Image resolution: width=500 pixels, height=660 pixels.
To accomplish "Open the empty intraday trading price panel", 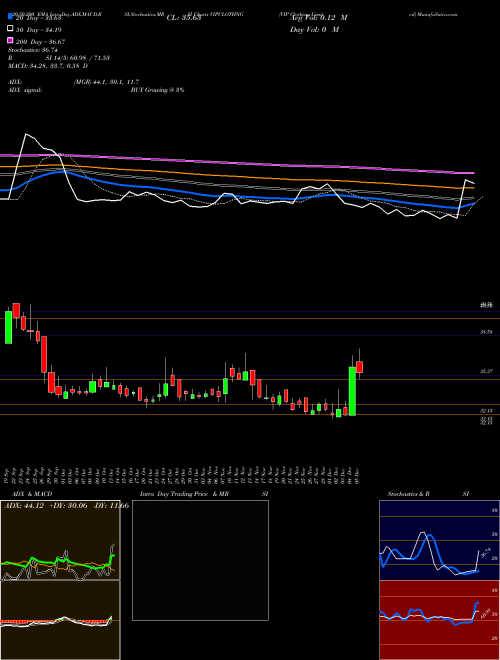I will [200, 560].
